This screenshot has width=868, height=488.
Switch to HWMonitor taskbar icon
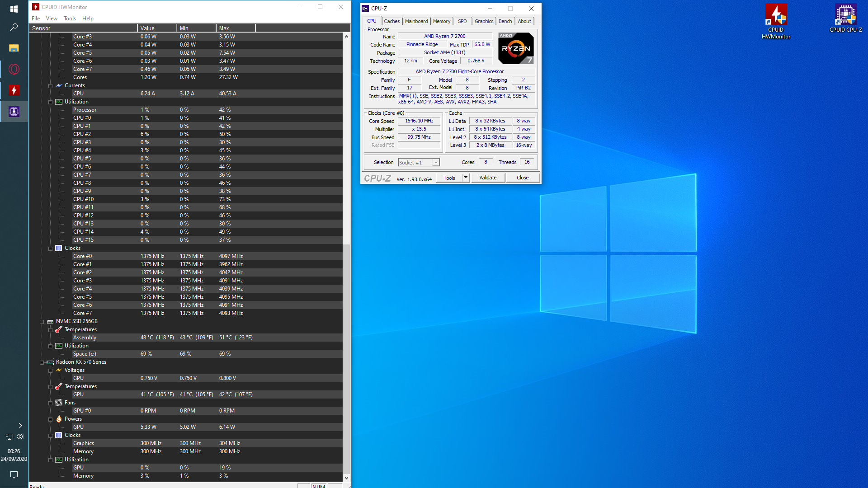point(14,90)
